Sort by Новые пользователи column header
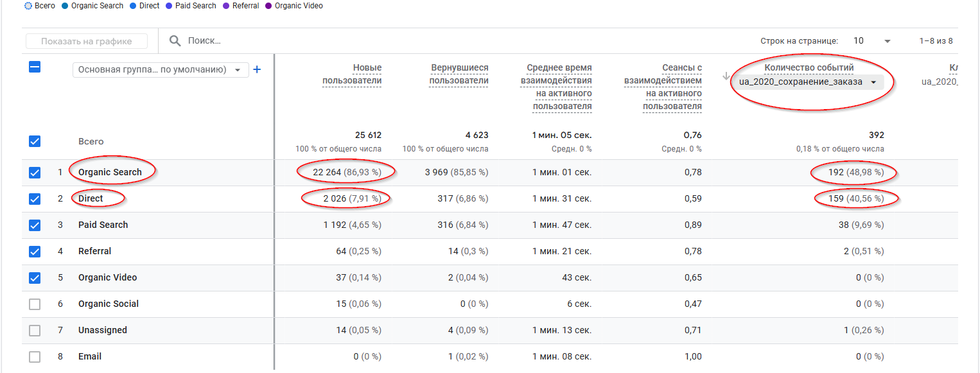The image size is (980, 373). 352,74
